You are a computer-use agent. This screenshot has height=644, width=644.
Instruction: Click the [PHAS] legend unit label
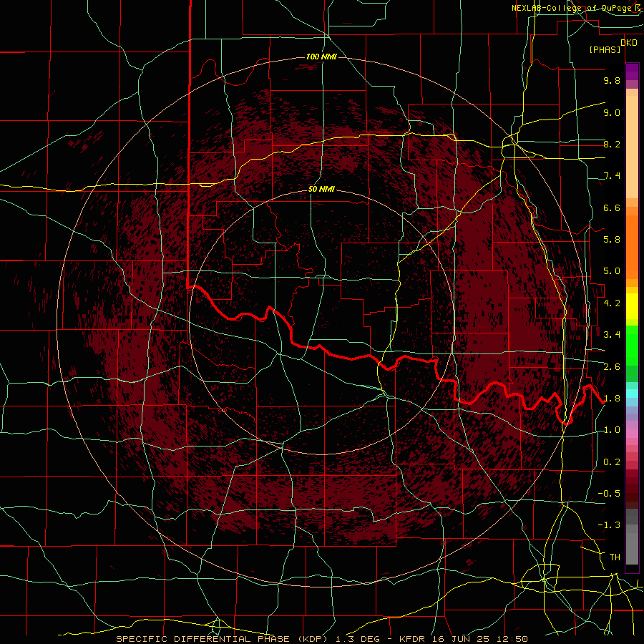pos(605,50)
